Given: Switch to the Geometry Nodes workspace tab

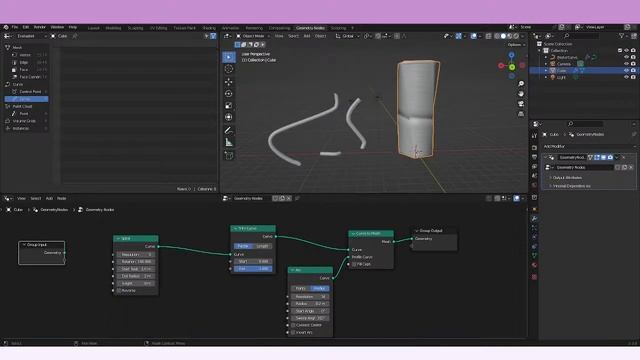Looking at the screenshot, I should [x=310, y=28].
